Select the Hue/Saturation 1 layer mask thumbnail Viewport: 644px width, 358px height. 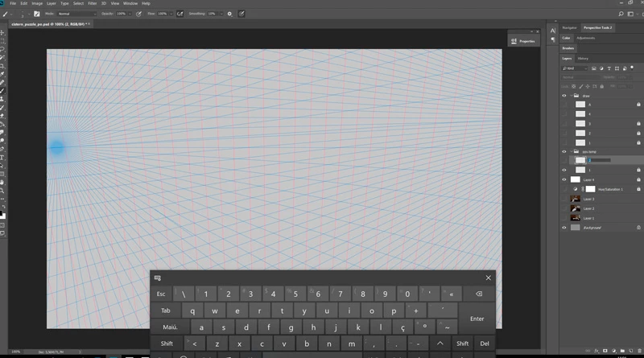pyautogui.click(x=590, y=189)
